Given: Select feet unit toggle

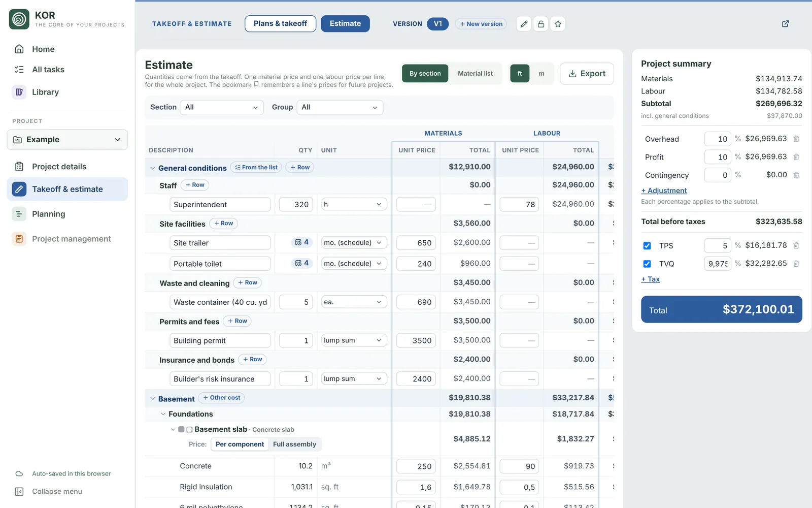Looking at the screenshot, I should tap(520, 74).
